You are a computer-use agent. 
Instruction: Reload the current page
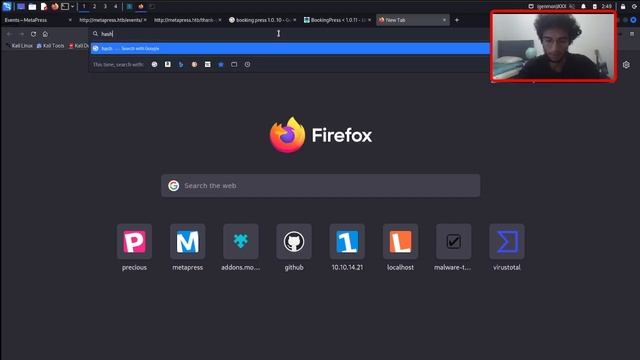[x=33, y=34]
